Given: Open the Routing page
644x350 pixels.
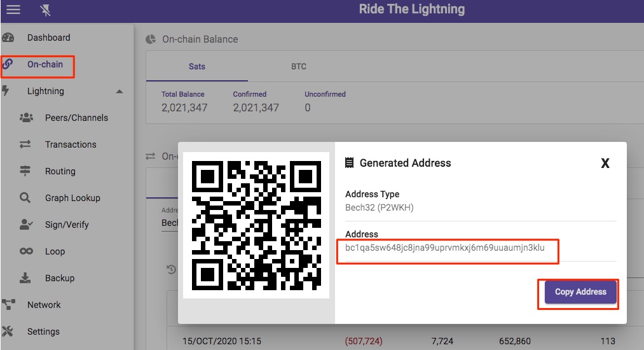Looking at the screenshot, I should pyautogui.click(x=60, y=171).
